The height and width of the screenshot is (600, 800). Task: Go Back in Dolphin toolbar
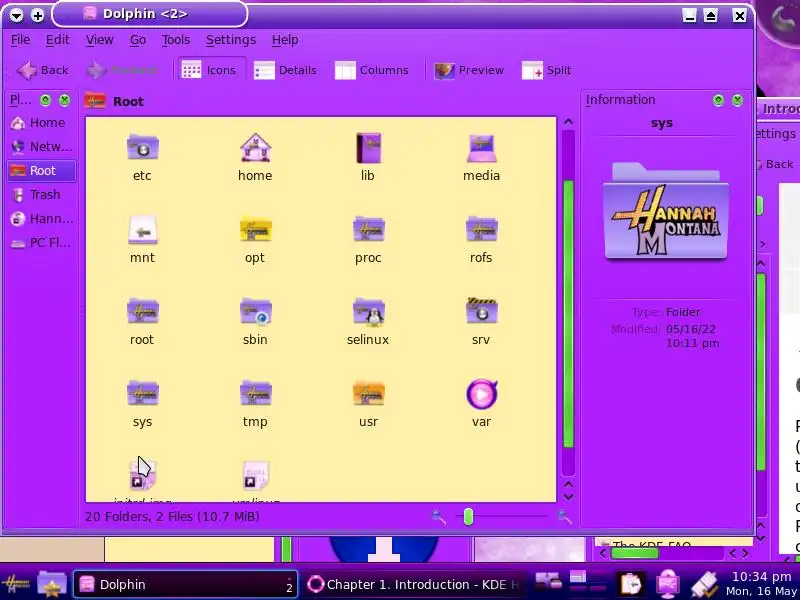point(42,70)
